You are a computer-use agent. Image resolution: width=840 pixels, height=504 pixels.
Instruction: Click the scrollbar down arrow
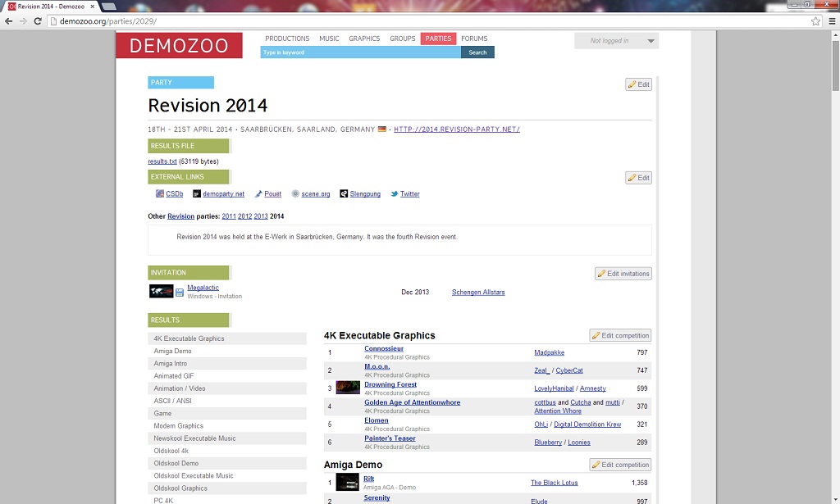pyautogui.click(x=835, y=500)
